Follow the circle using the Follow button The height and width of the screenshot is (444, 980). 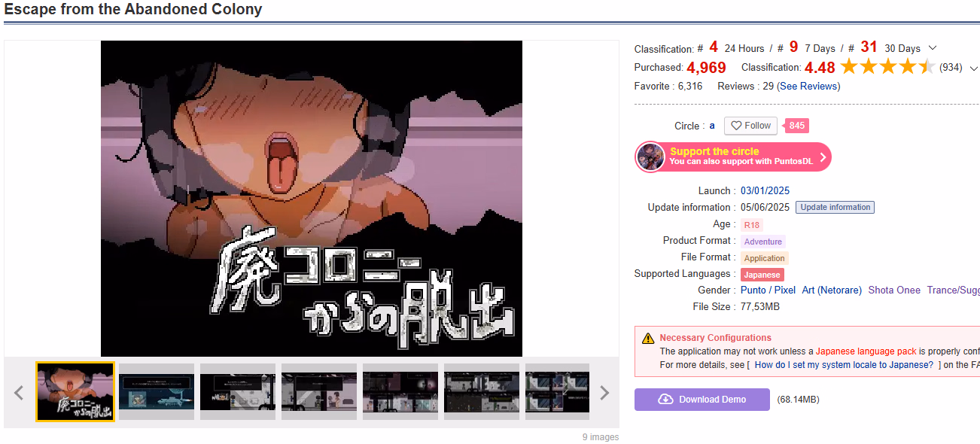pos(750,126)
